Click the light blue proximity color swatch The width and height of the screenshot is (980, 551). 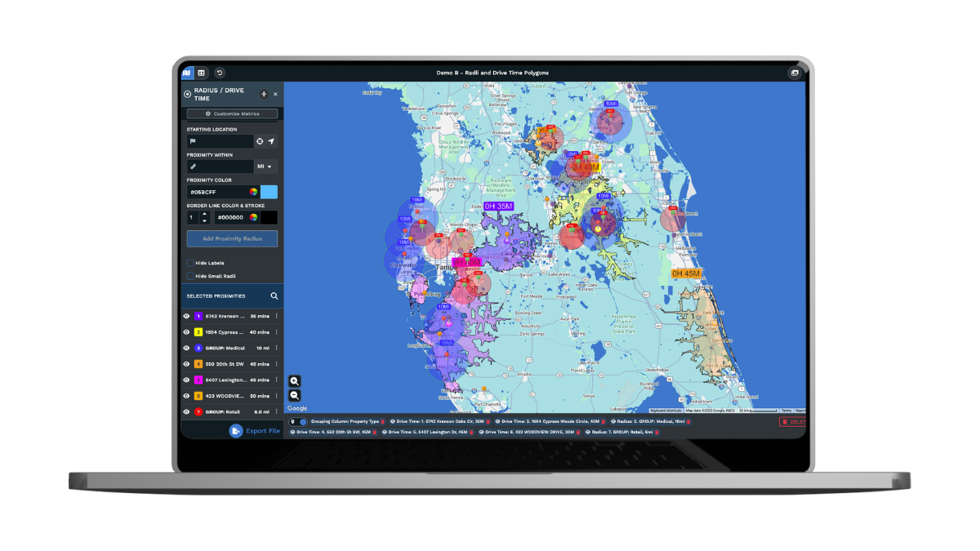click(269, 192)
